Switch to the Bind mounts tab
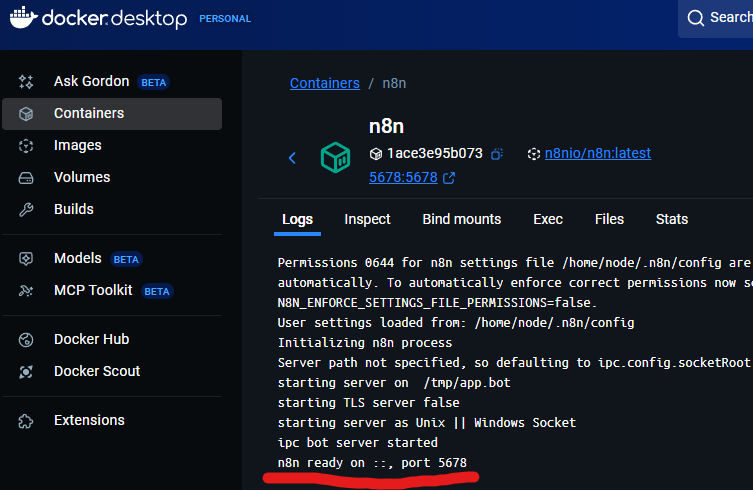Image resolution: width=753 pixels, height=491 pixels. coord(462,219)
